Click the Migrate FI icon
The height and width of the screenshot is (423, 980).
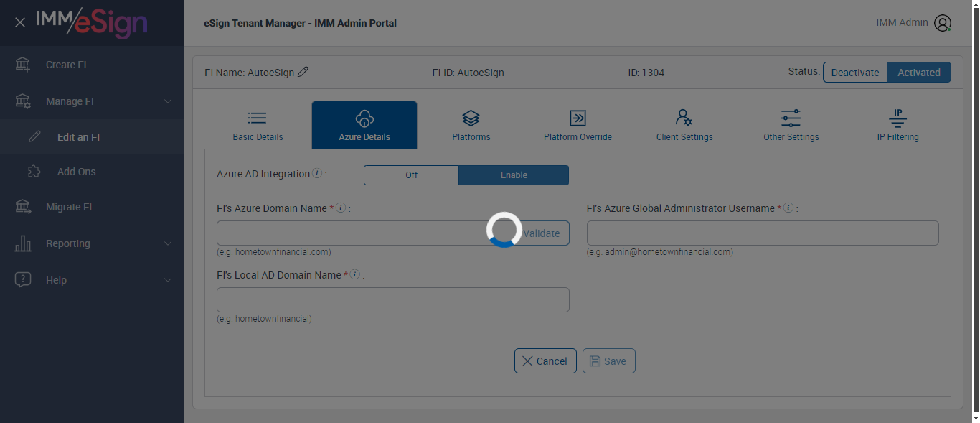click(x=23, y=207)
